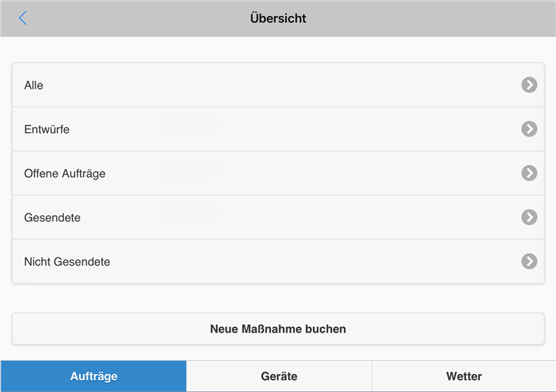Screen dimensions: 556x392
Task: Expand Gesendete using its arrow icon
Action: (529, 217)
